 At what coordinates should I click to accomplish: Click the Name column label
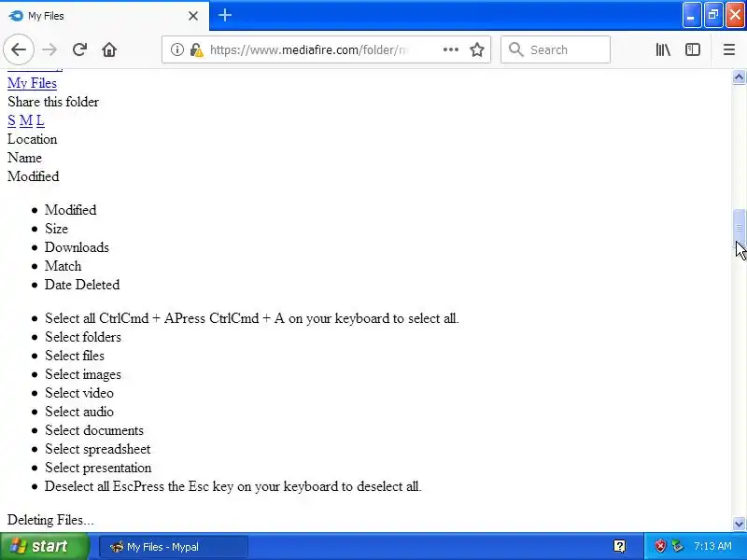pyautogui.click(x=25, y=158)
